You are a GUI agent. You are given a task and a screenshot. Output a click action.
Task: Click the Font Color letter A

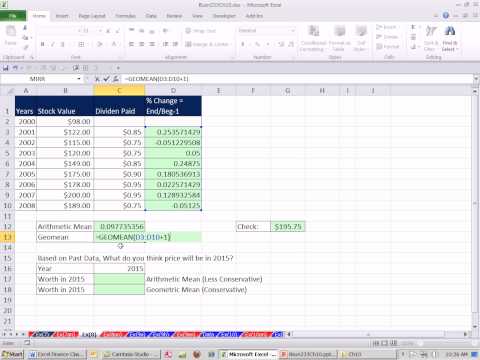pos(114,44)
